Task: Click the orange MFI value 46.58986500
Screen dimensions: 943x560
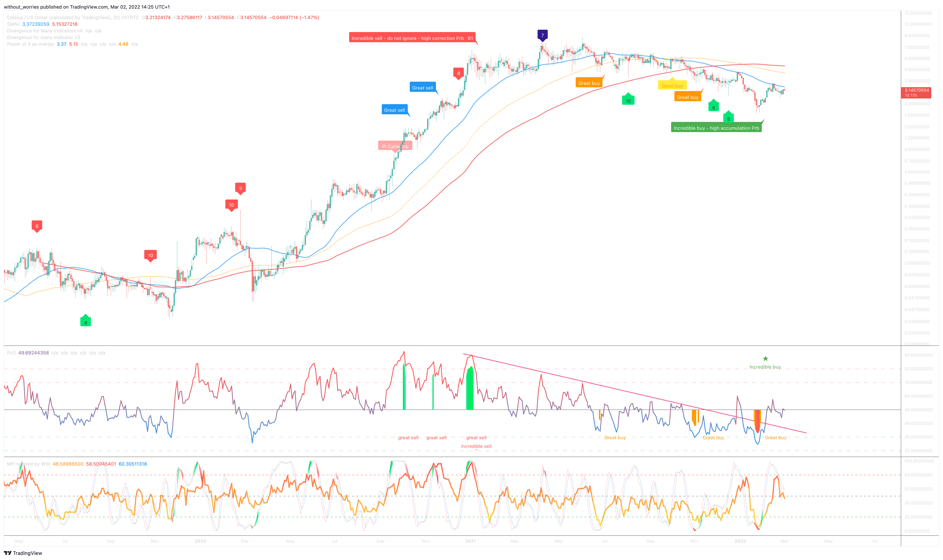Action: click(68, 464)
